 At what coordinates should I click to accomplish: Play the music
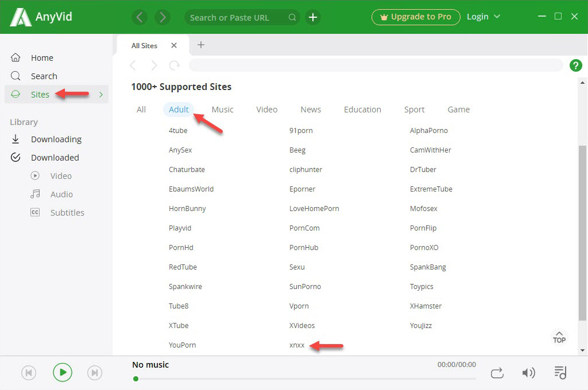[x=62, y=372]
